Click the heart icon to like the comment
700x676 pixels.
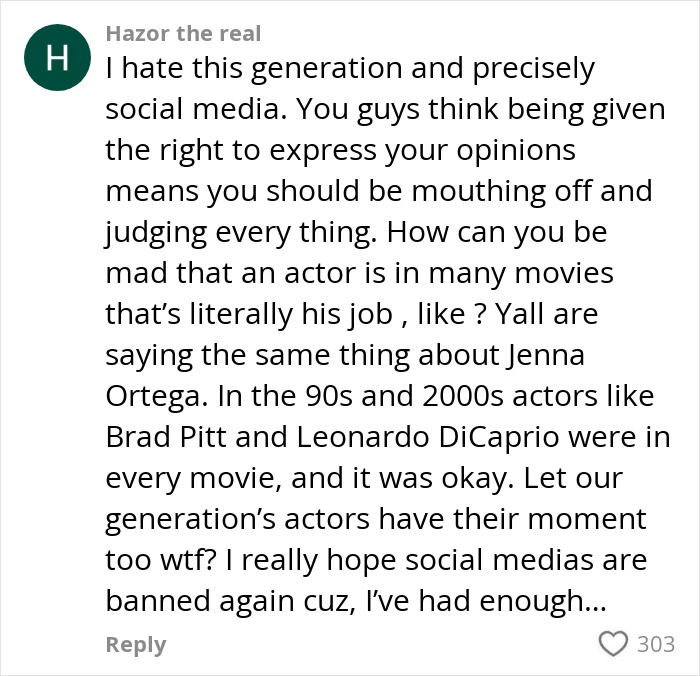[612, 644]
